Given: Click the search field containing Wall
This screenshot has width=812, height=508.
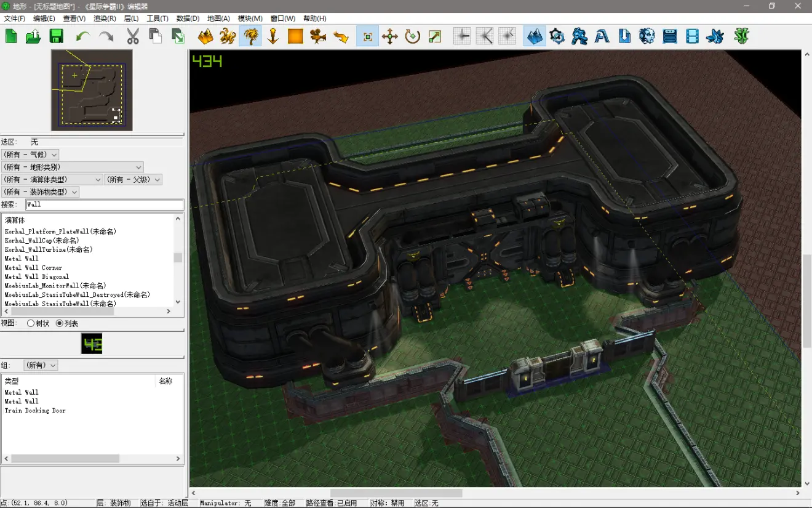Looking at the screenshot, I should pyautogui.click(x=105, y=204).
